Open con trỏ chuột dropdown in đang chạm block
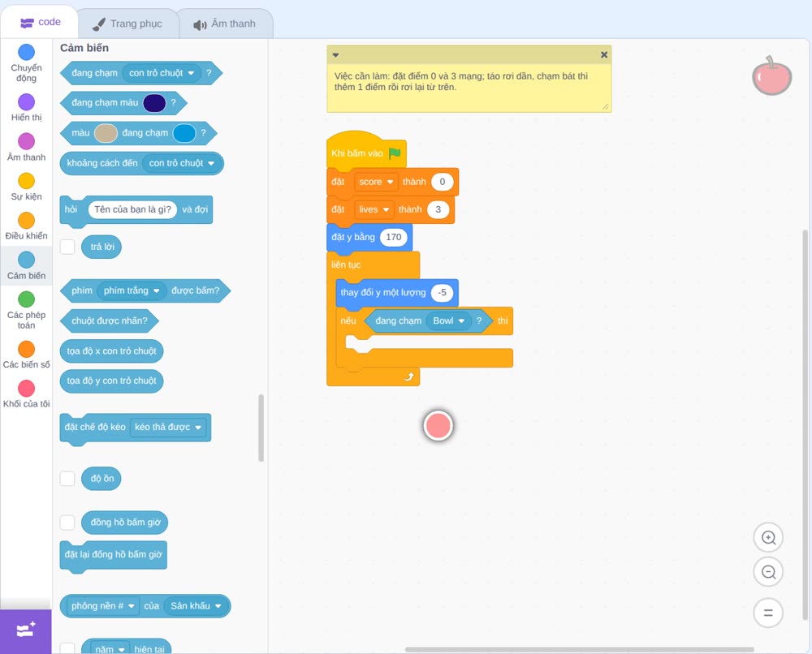Image resolution: width=812 pixels, height=654 pixels. point(162,73)
